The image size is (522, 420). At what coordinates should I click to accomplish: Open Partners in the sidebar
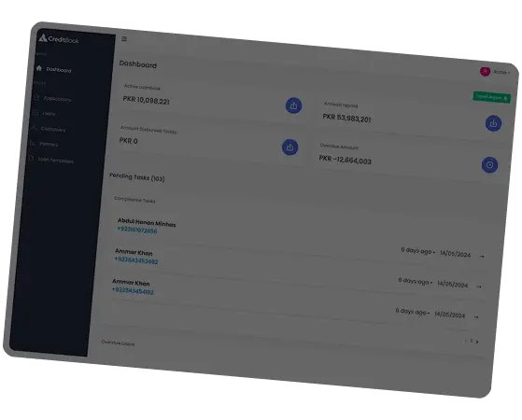pos(44,144)
